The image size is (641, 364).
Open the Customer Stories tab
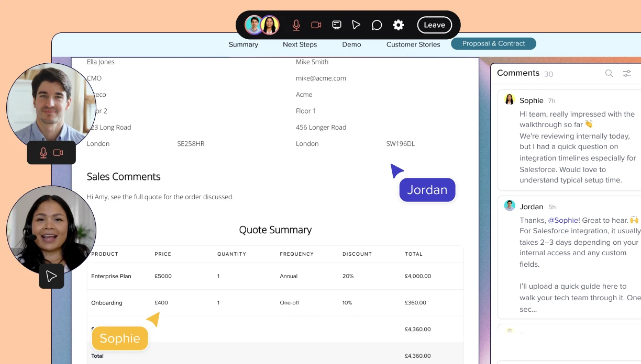413,44
